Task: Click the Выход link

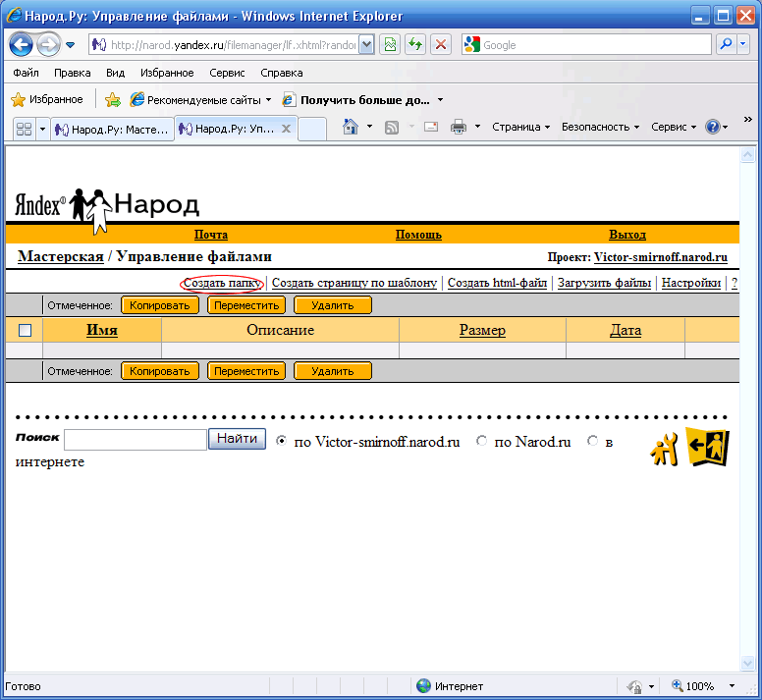Action: [x=627, y=235]
